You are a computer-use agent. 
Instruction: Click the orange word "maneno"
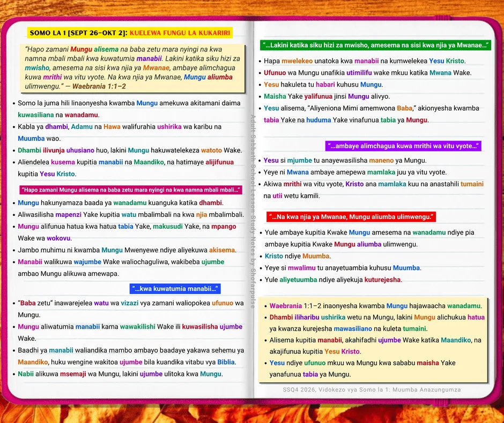tap(381, 161)
